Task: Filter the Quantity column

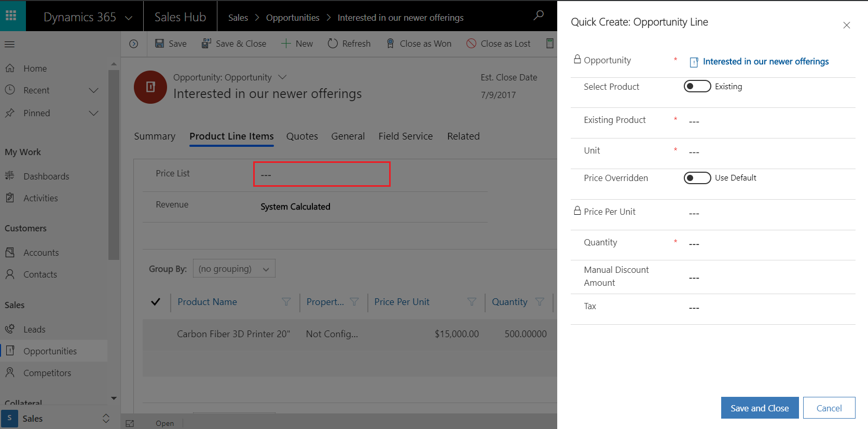Action: click(540, 302)
